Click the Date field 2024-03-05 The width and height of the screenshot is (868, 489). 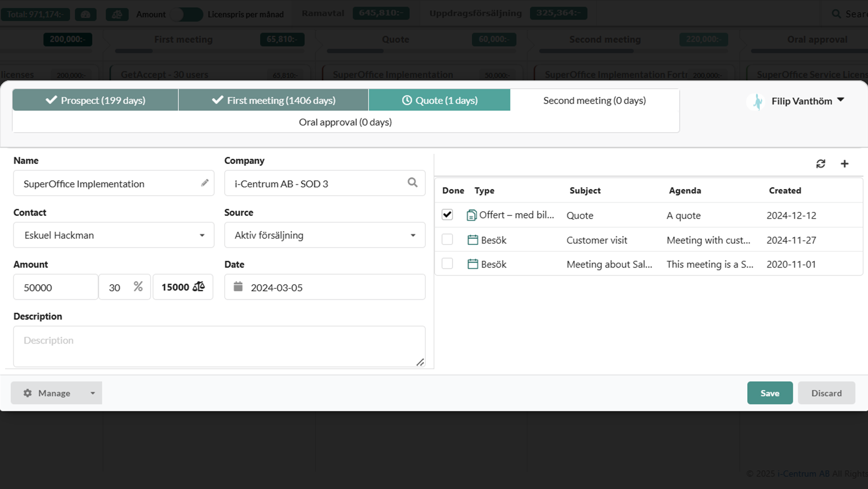[x=325, y=287]
